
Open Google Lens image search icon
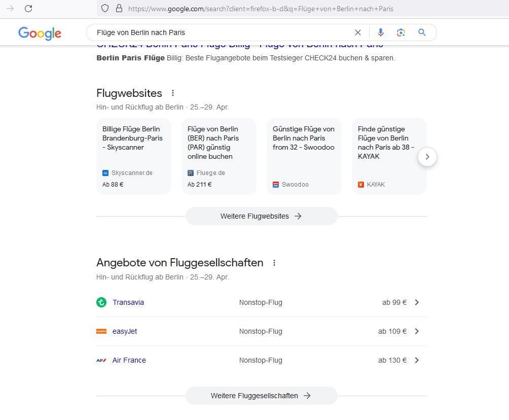pyautogui.click(x=401, y=32)
